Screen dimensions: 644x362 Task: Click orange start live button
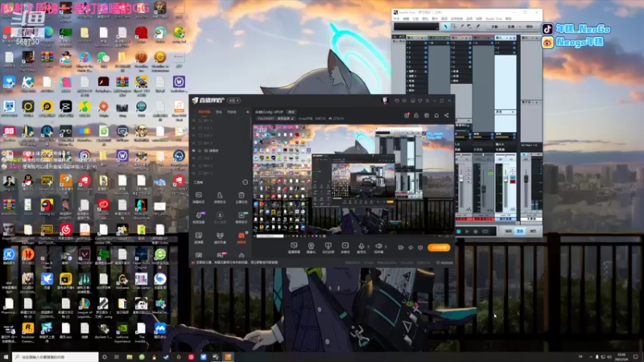tap(439, 248)
